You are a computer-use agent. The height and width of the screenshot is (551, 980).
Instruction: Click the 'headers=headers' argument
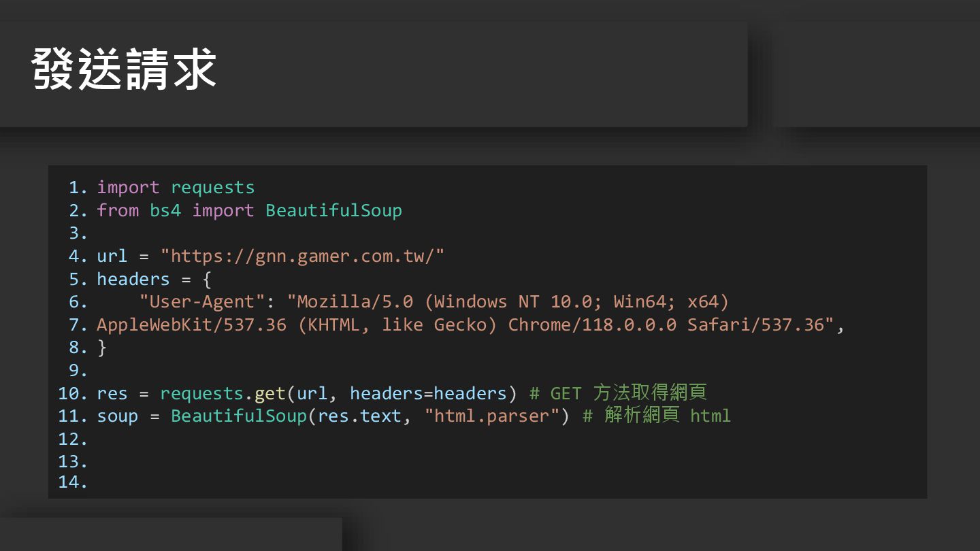click(x=428, y=394)
